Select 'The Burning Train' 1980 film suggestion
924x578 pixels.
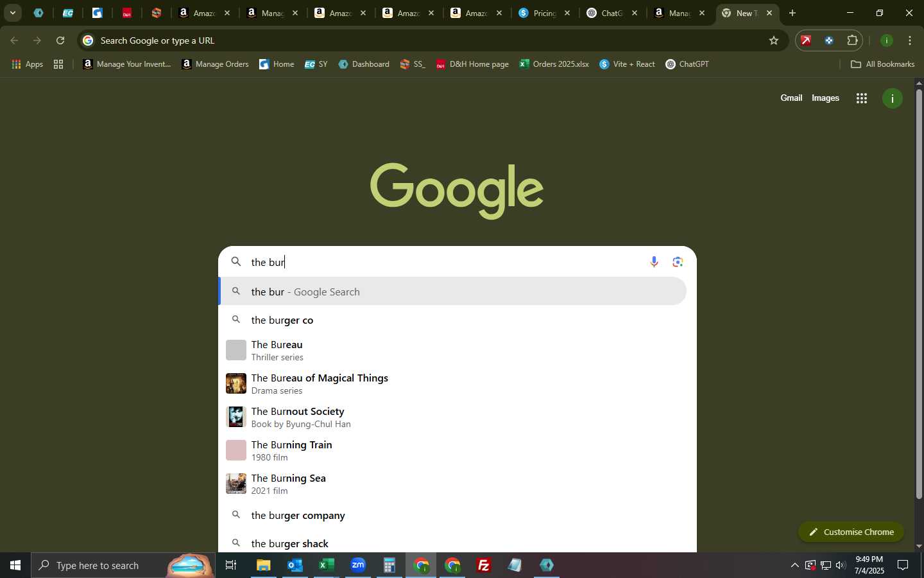[452, 450]
